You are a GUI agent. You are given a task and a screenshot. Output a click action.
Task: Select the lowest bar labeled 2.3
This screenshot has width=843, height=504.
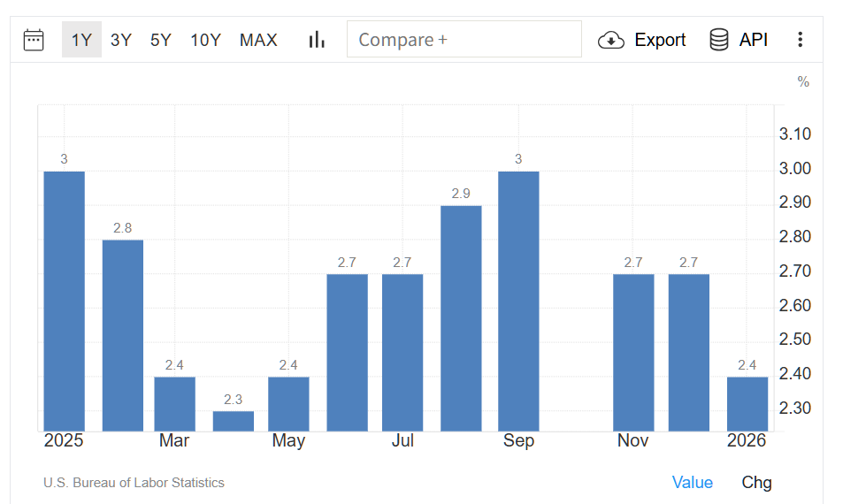tap(234, 421)
